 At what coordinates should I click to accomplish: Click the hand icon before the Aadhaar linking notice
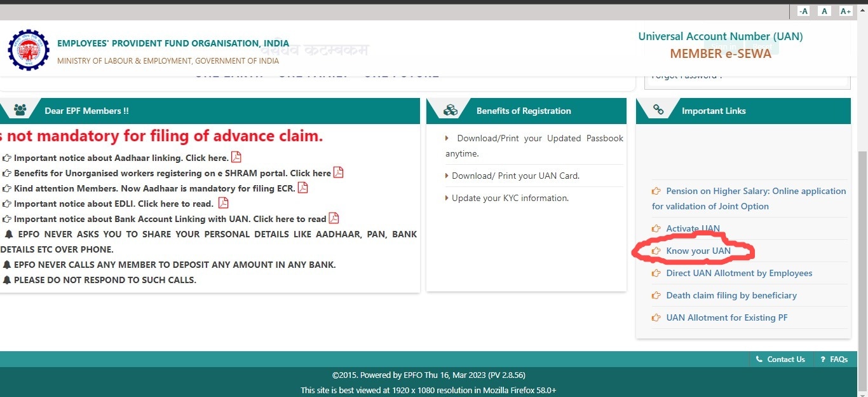[x=7, y=158]
